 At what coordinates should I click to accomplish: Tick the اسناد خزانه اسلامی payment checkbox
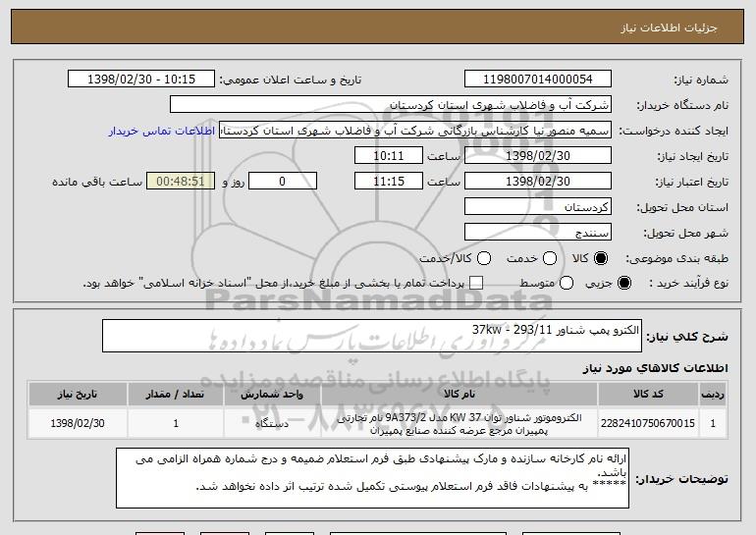tap(476, 284)
